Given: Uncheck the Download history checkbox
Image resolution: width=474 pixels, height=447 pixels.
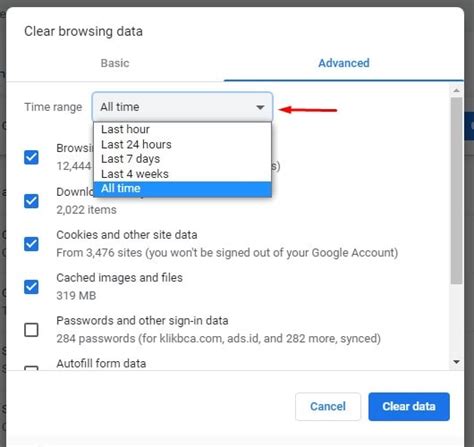Looking at the screenshot, I should pyautogui.click(x=31, y=201).
